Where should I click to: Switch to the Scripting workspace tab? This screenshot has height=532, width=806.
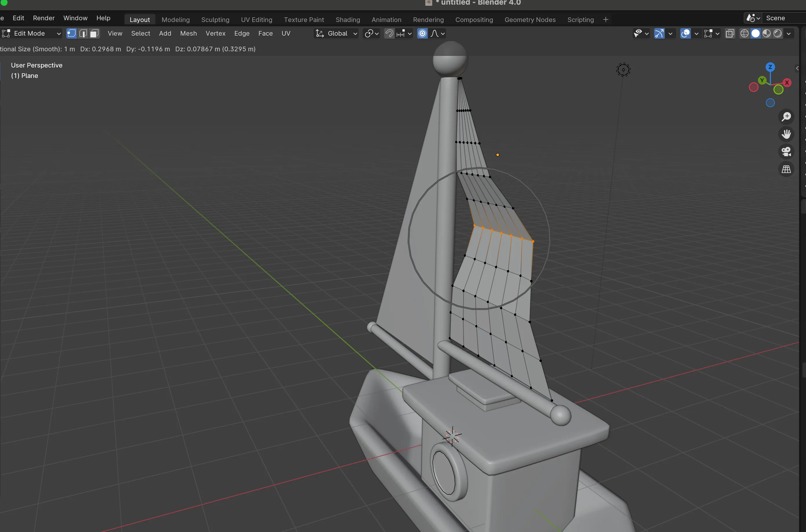click(x=580, y=20)
